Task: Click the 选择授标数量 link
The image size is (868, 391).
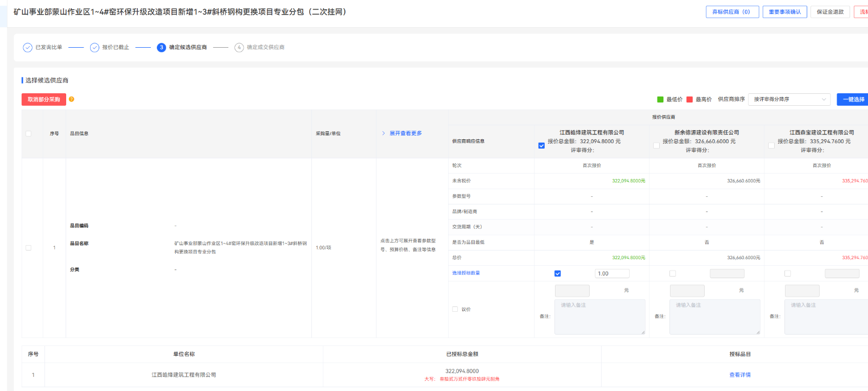Action: point(466,273)
